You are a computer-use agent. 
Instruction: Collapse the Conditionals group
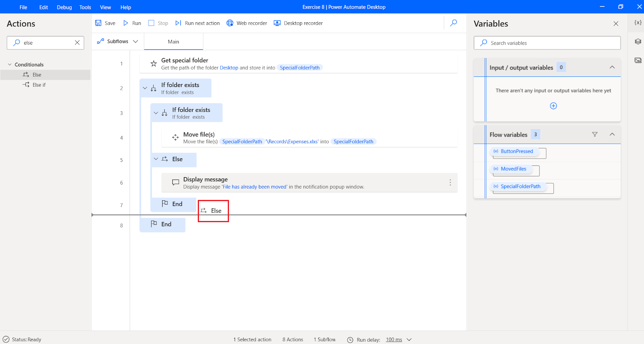pyautogui.click(x=10, y=64)
